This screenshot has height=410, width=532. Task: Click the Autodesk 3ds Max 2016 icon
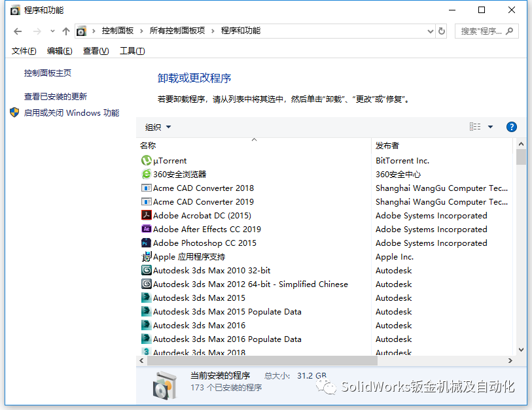click(146, 325)
